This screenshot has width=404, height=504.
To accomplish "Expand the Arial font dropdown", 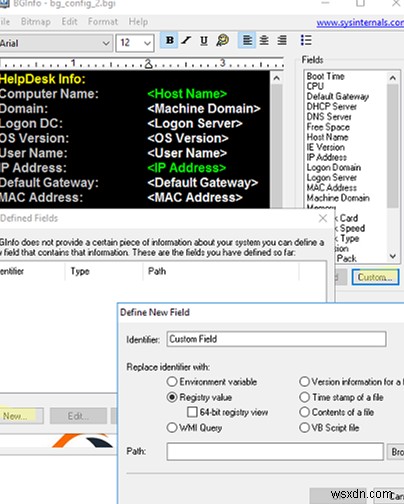I will (55, 43).
